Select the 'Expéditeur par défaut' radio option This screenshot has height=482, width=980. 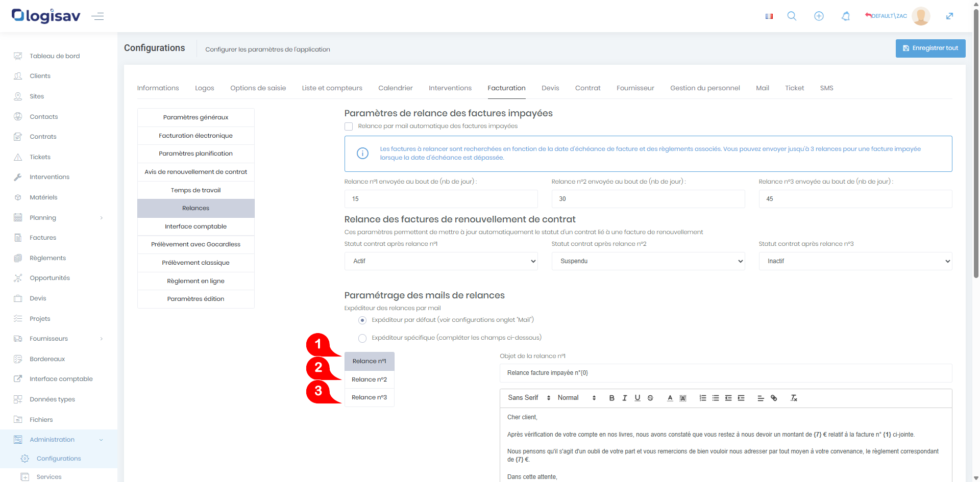362,320
